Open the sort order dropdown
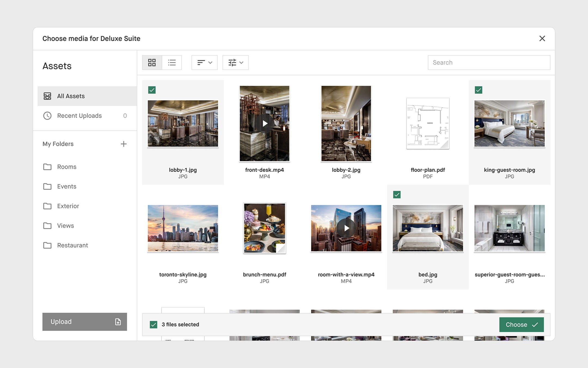This screenshot has width=588, height=368. [204, 63]
